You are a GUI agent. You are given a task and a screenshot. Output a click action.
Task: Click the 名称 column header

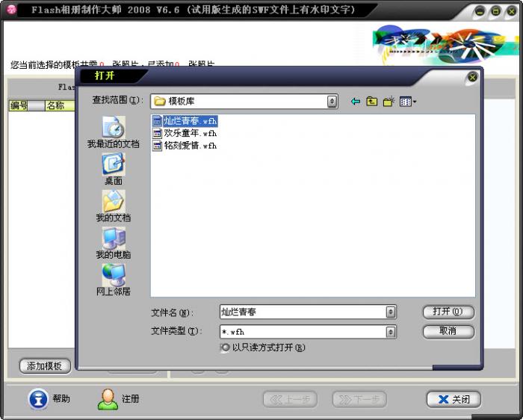[x=60, y=106]
